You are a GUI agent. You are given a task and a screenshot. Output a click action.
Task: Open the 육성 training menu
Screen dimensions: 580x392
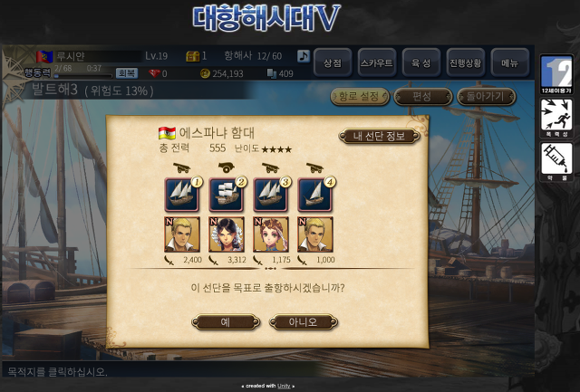[421, 62]
